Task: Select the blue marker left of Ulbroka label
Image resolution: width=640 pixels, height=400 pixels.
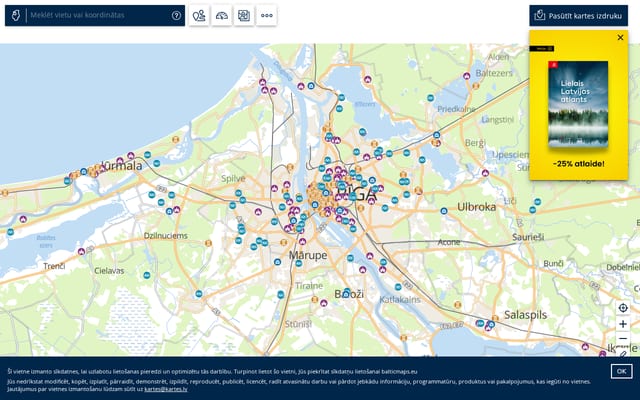Action: click(x=444, y=211)
